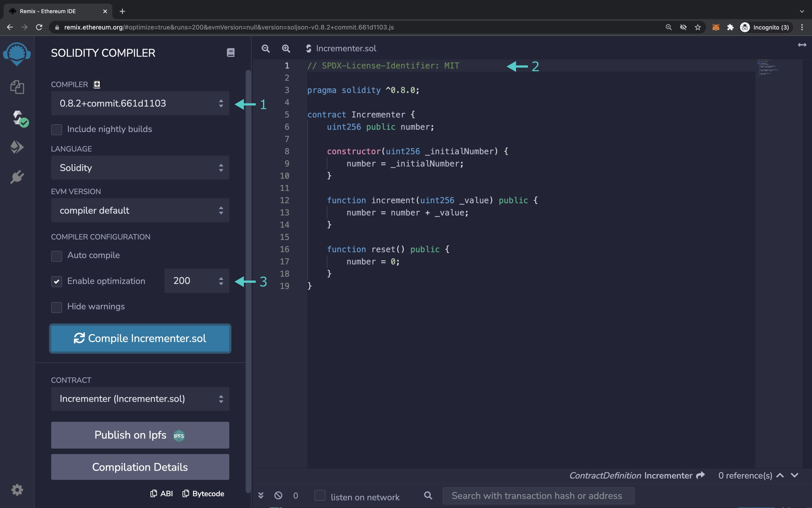The height and width of the screenshot is (508, 812).
Task: Clear the terminal console icon
Action: [278, 496]
